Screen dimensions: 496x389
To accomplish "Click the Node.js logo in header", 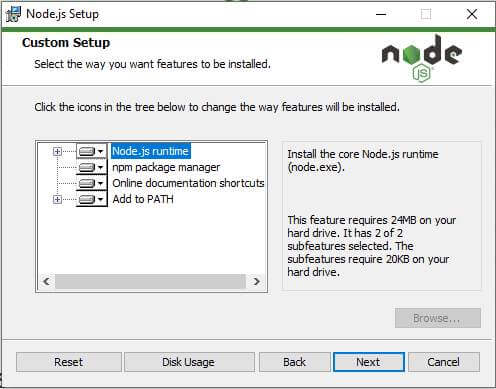I will click(x=422, y=58).
